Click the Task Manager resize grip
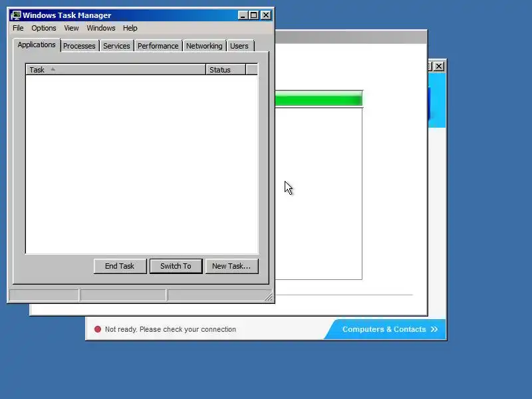This screenshot has width=532, height=399. coord(269,297)
